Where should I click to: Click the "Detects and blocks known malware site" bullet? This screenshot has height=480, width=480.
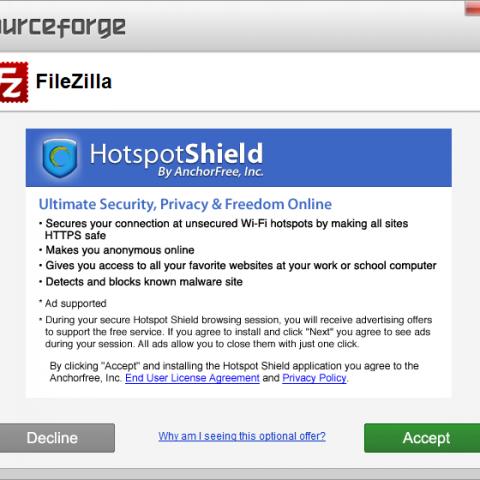point(144,282)
